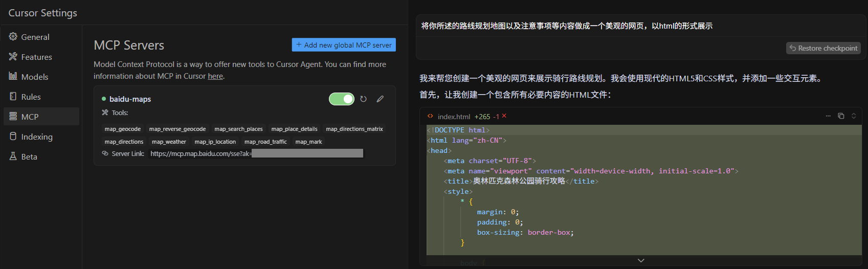Select the map_weather tool tag
This screenshot has height=269, width=868.
point(169,142)
